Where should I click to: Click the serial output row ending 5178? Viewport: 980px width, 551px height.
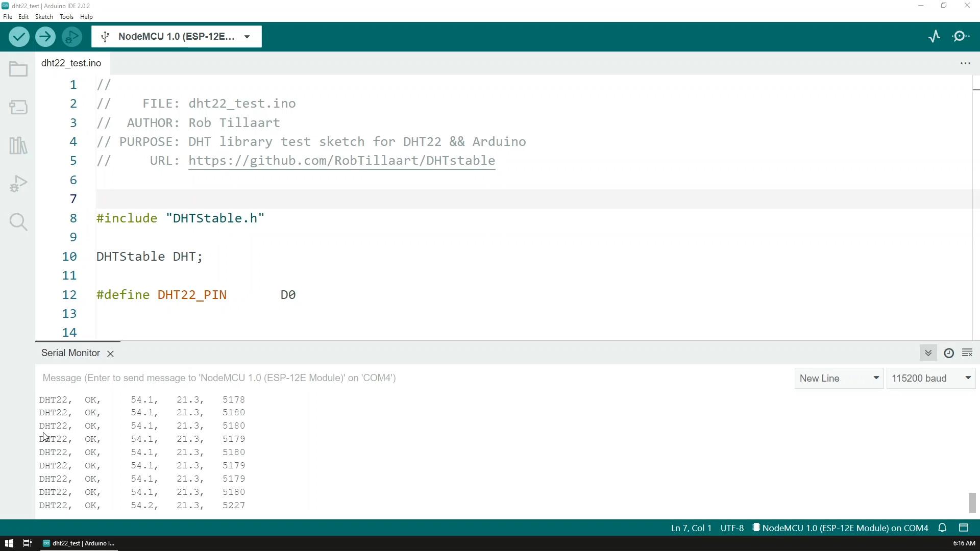(x=142, y=399)
